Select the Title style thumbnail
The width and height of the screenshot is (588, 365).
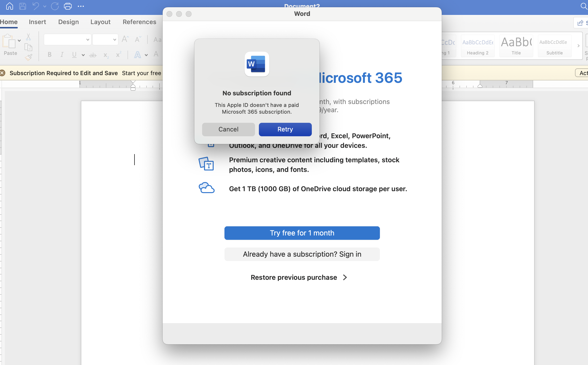tap(516, 46)
